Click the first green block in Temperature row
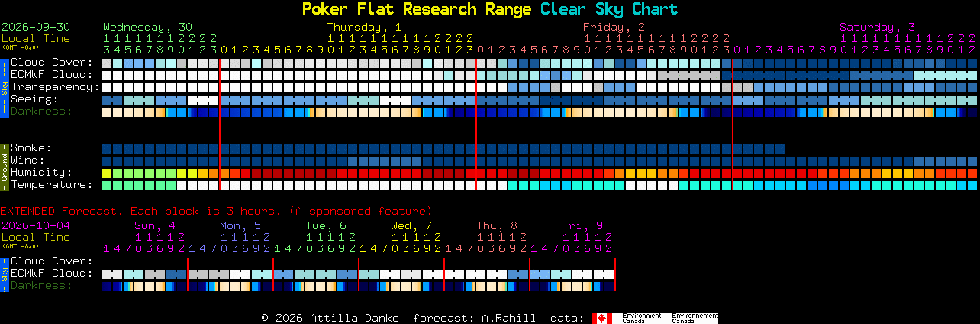Image resolution: width=980 pixels, height=324 pixels. [x=107, y=186]
